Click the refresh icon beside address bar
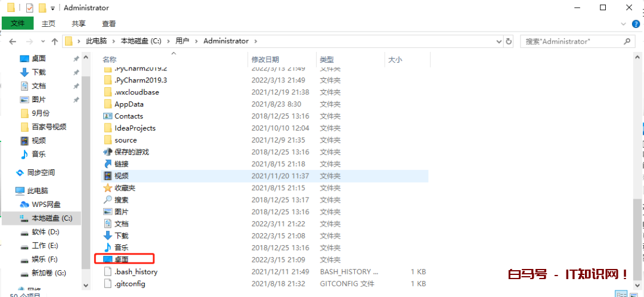 [x=509, y=41]
